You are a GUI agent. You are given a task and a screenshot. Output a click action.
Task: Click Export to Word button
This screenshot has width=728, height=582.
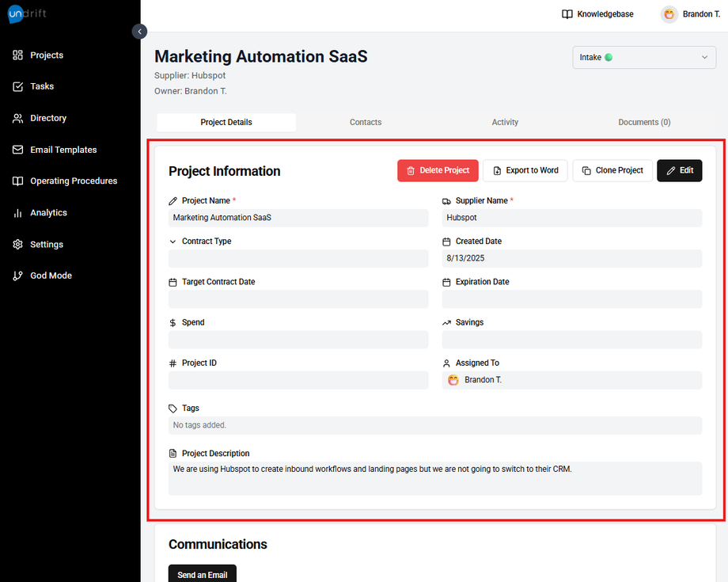525,170
